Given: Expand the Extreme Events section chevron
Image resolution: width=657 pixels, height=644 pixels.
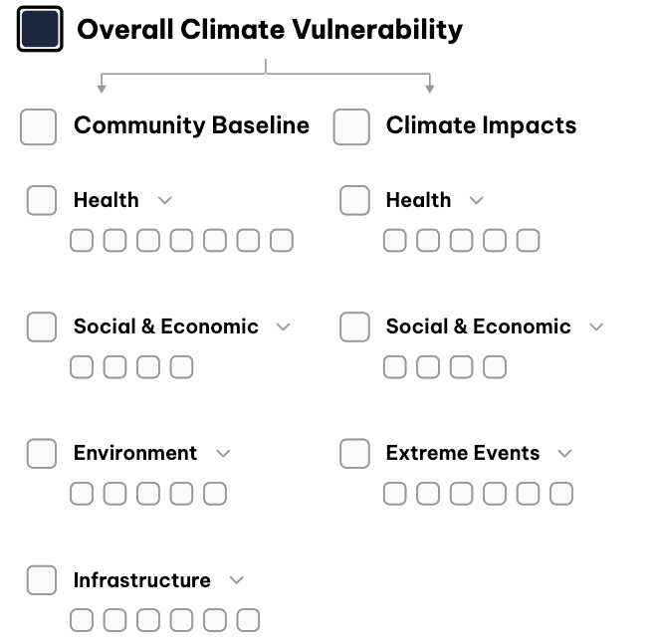Looking at the screenshot, I should click(x=565, y=453).
